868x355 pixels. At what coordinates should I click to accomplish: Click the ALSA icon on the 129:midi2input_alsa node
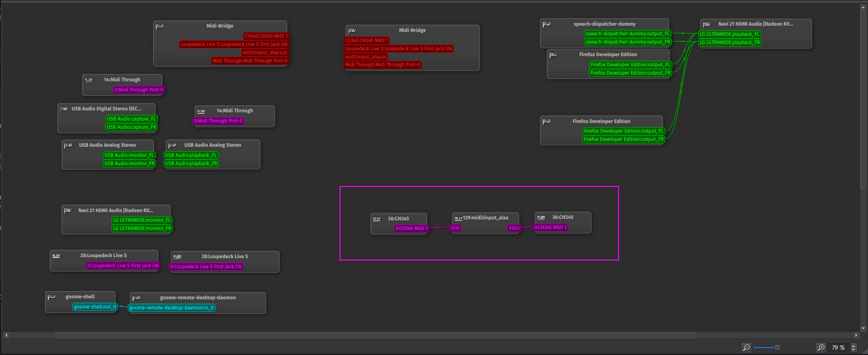458,218
